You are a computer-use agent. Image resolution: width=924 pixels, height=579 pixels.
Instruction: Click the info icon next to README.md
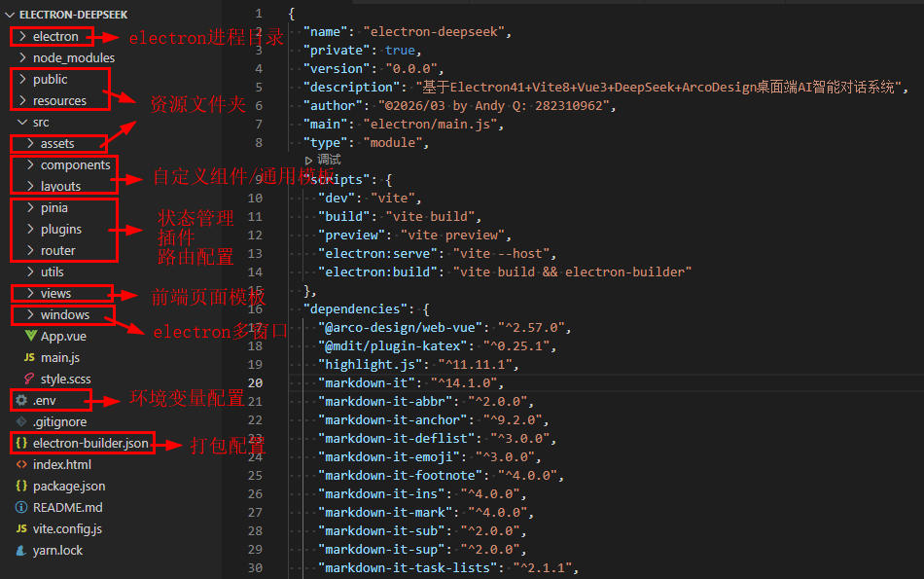point(21,507)
